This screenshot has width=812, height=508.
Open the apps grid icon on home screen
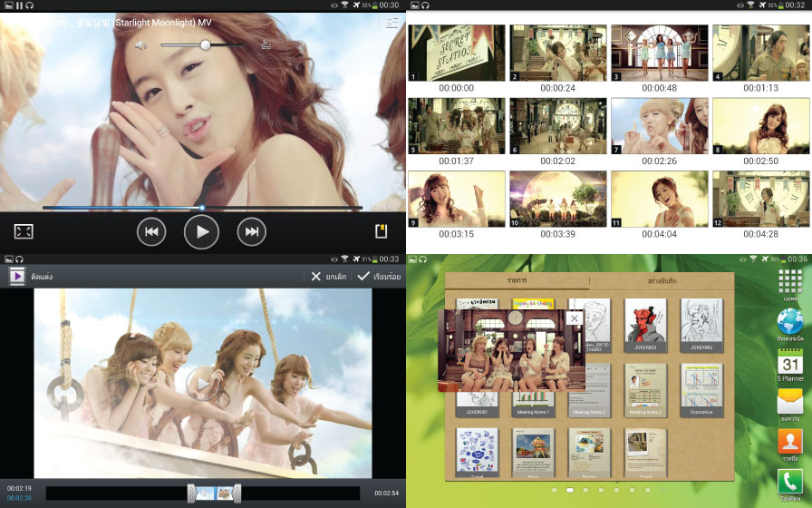click(790, 281)
